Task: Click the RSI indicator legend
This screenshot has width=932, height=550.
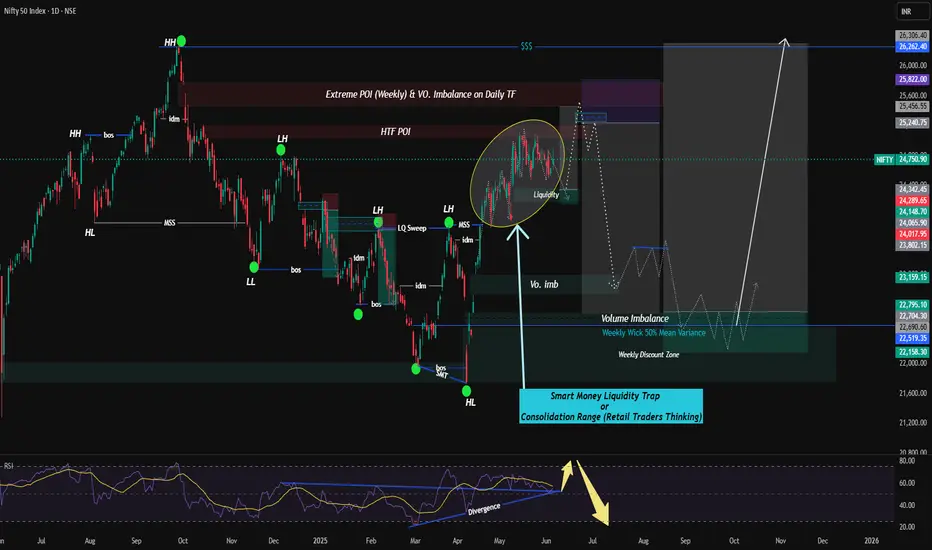Action: (8, 466)
